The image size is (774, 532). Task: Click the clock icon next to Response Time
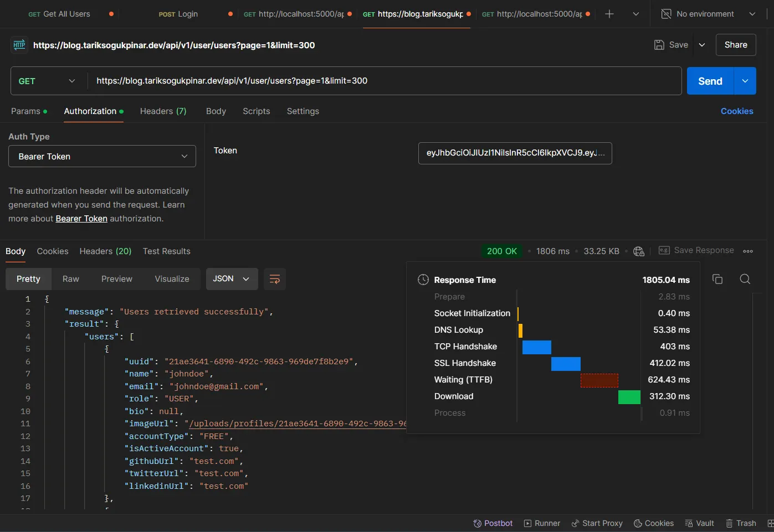[x=423, y=280]
